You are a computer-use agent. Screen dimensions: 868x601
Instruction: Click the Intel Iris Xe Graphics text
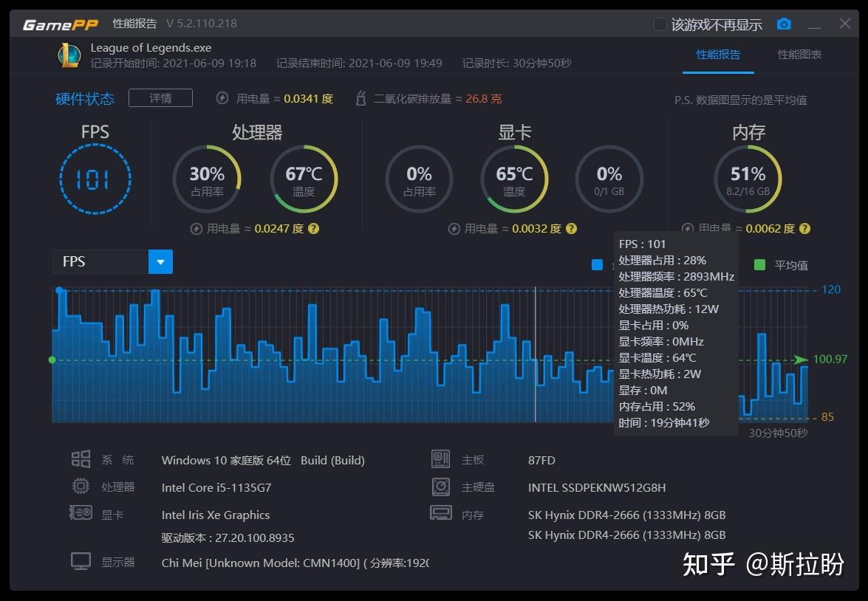[x=216, y=515]
